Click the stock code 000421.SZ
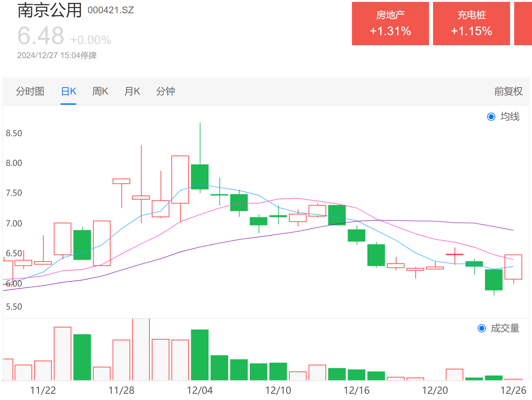 pyautogui.click(x=111, y=10)
